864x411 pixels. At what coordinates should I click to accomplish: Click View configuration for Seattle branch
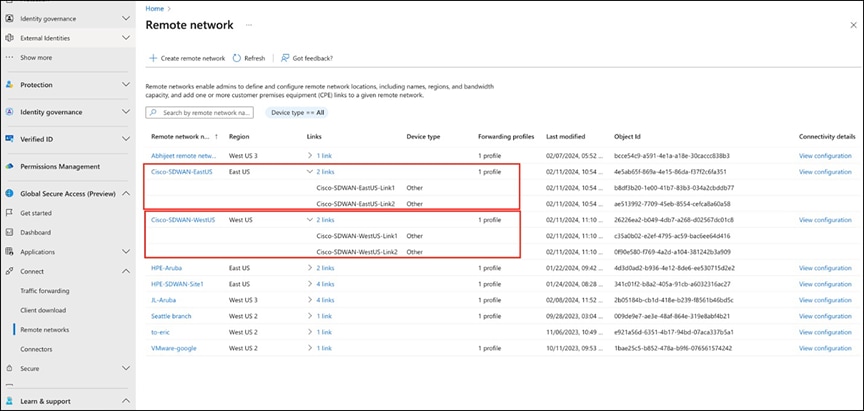pos(825,316)
